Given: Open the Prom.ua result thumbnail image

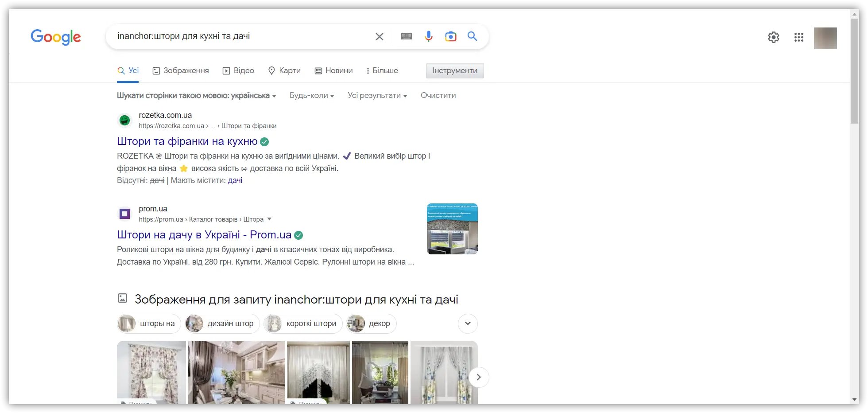Looking at the screenshot, I should (x=452, y=229).
